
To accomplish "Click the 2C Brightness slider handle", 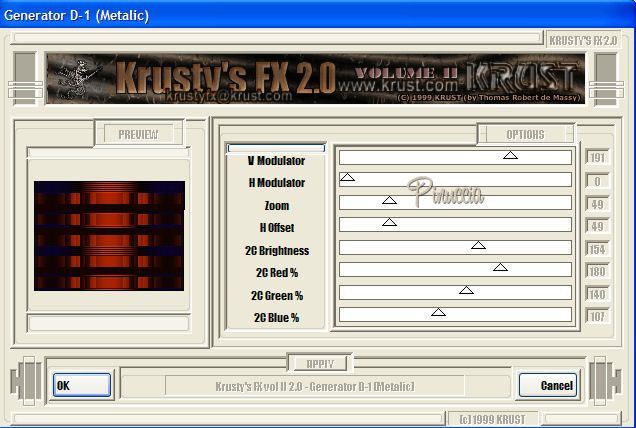I will click(479, 245).
